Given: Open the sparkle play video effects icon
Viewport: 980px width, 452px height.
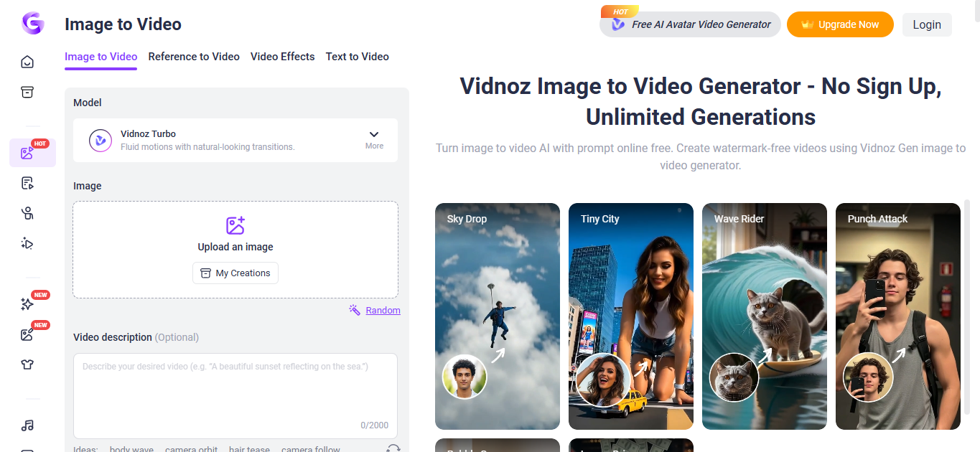Looking at the screenshot, I should [x=27, y=243].
